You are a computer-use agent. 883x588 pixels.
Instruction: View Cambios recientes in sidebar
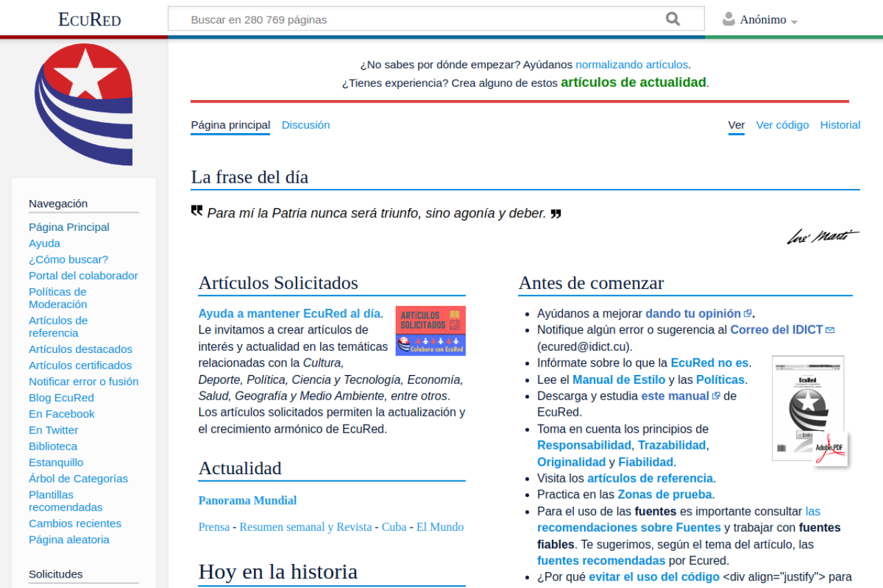point(75,524)
